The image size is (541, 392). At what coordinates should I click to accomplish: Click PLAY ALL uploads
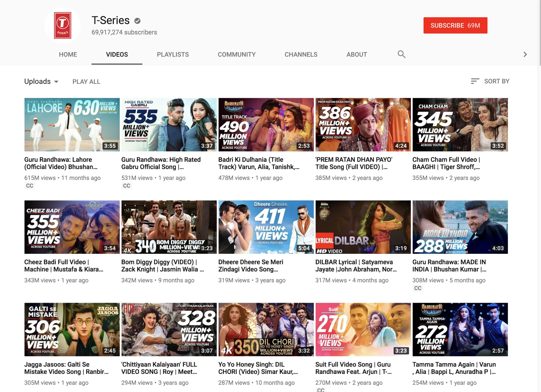pyautogui.click(x=86, y=82)
